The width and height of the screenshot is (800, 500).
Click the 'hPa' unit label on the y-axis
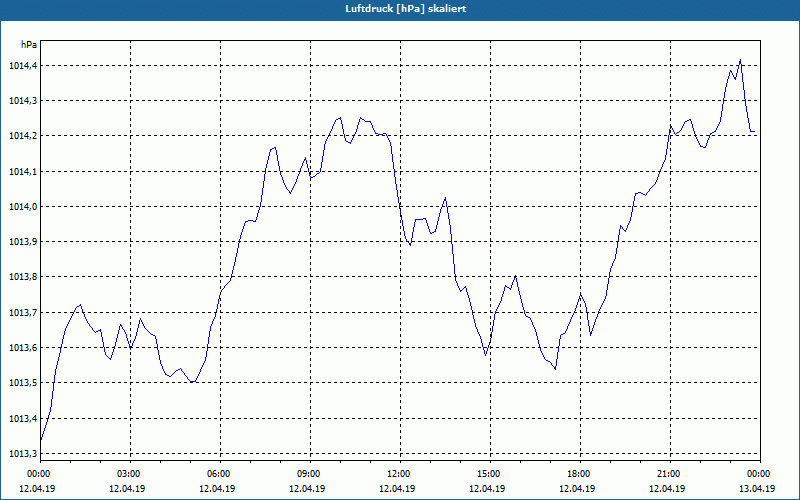[29, 45]
